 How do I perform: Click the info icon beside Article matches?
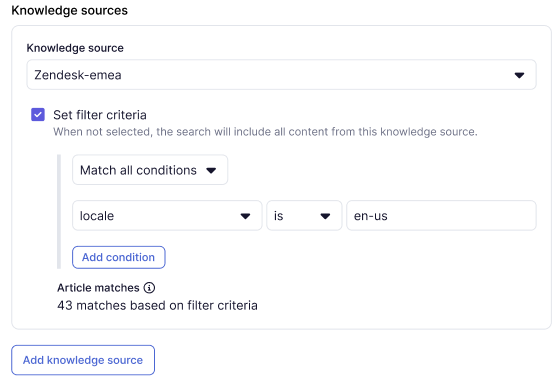[149, 288]
